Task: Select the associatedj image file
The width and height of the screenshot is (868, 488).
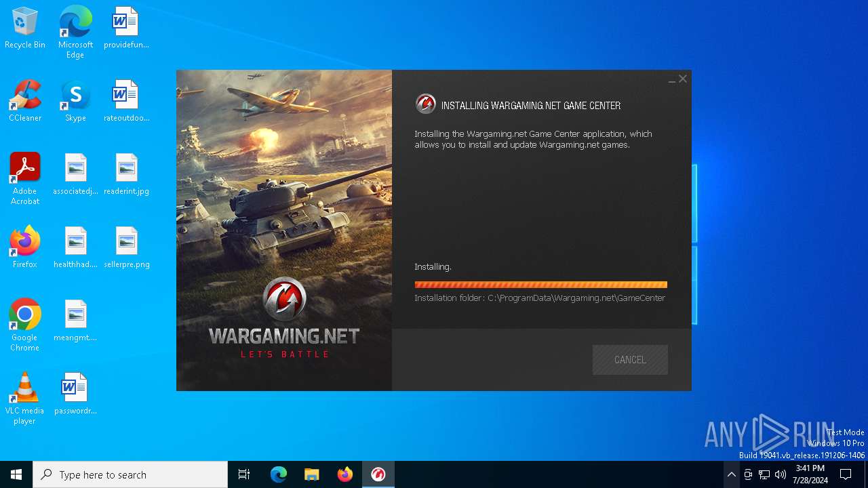Action: point(75,175)
